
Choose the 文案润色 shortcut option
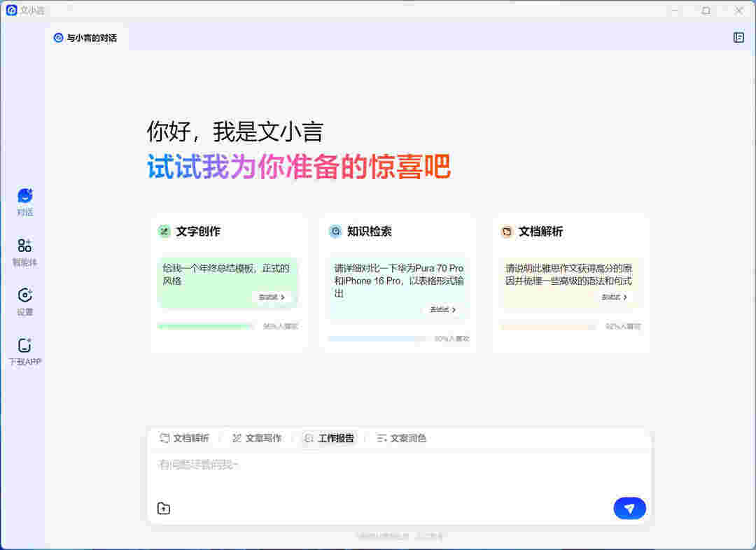(401, 438)
